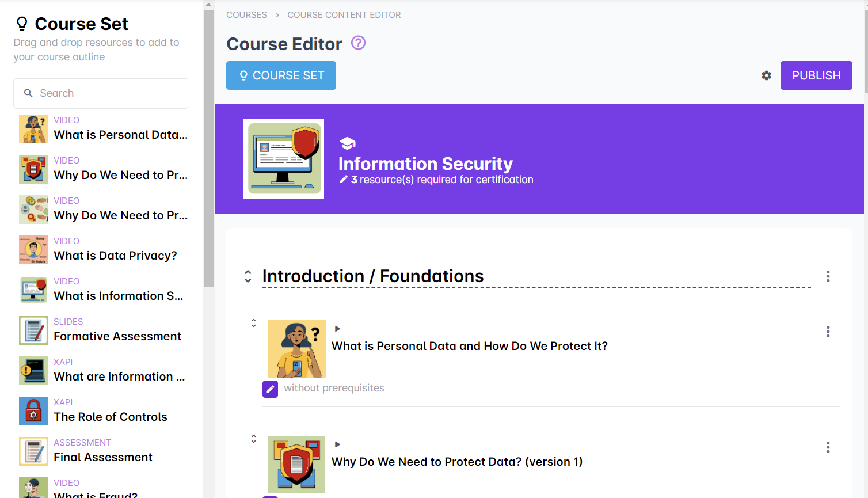Reorder Why Do We Need item arrows
868x498 pixels.
253,439
